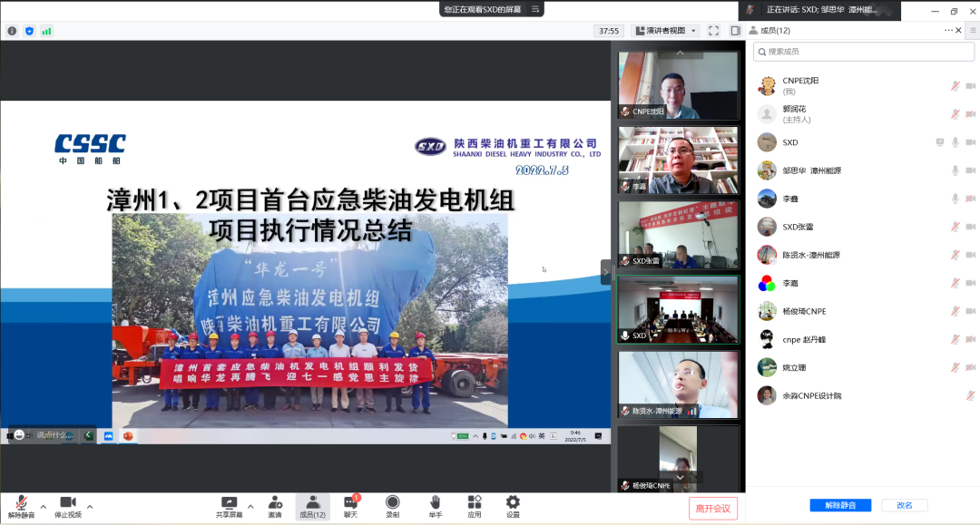Select the CNPE沈阳 video thumbnail
Screen dimensions: 980x525
coord(678,85)
